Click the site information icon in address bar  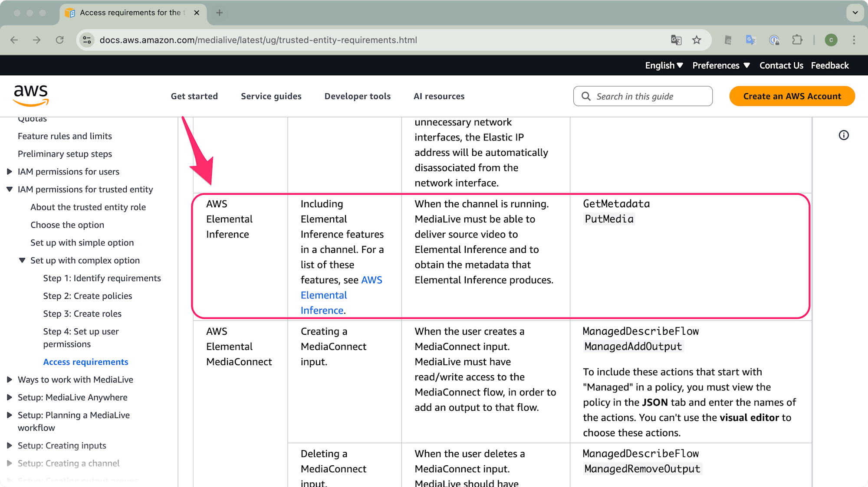(87, 40)
